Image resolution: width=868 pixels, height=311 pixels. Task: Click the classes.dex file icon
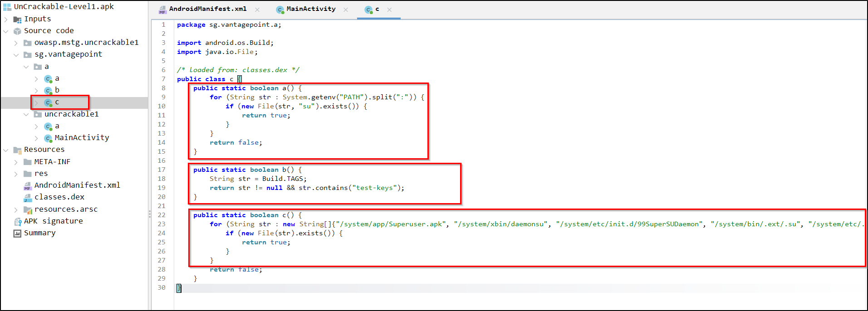pos(28,197)
